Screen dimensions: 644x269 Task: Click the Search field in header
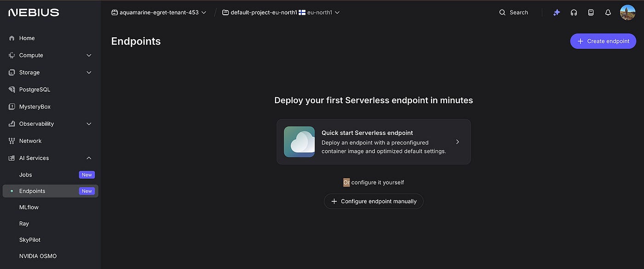(514, 12)
